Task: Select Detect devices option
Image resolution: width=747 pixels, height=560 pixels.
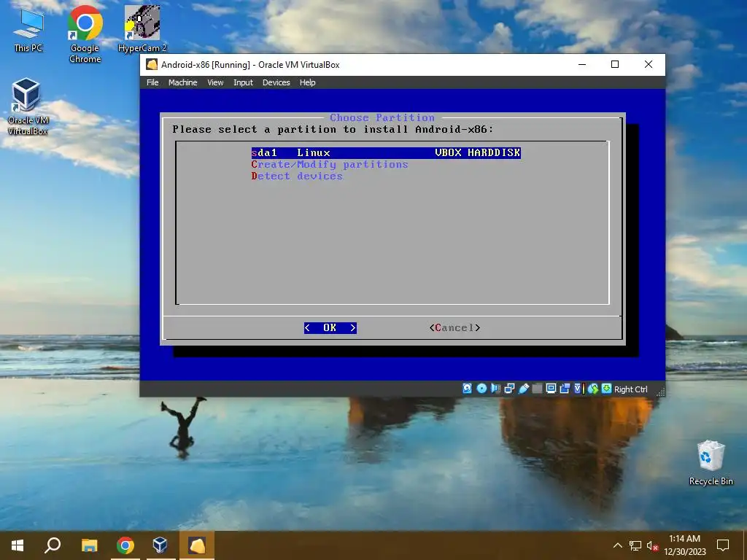Action: click(x=297, y=176)
